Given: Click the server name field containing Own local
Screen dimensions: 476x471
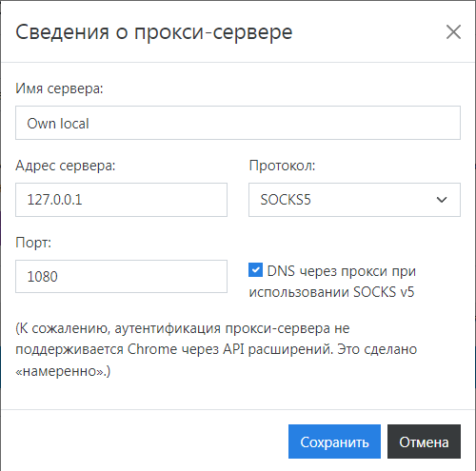Looking at the screenshot, I should (238, 123).
